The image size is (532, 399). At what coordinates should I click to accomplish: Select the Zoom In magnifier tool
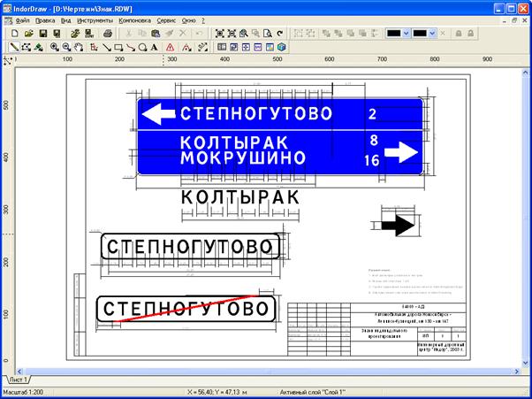pos(55,47)
